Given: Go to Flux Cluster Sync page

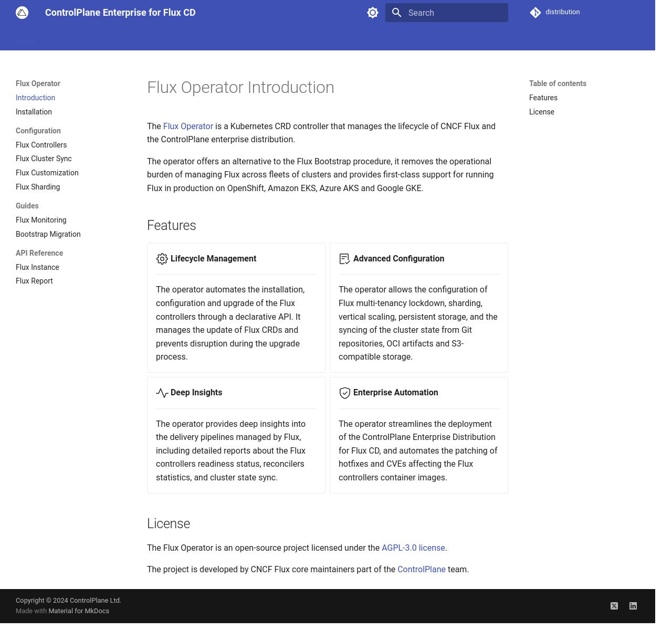Looking at the screenshot, I should coord(44,159).
